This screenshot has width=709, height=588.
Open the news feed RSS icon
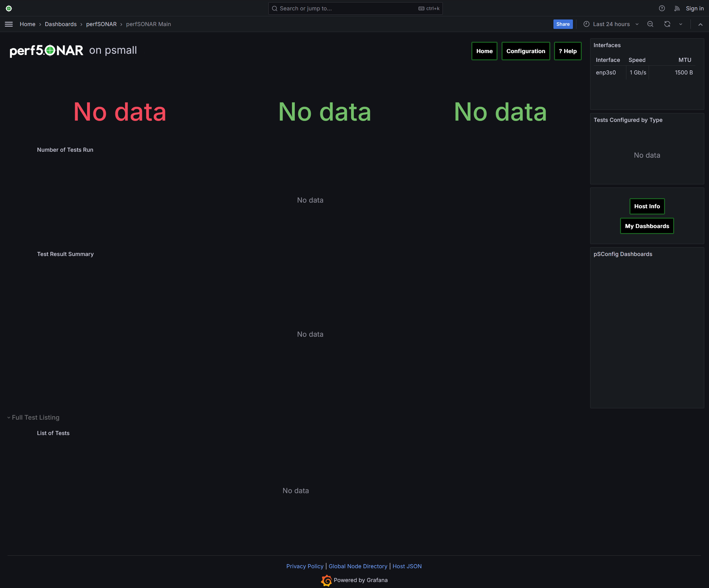(x=677, y=8)
